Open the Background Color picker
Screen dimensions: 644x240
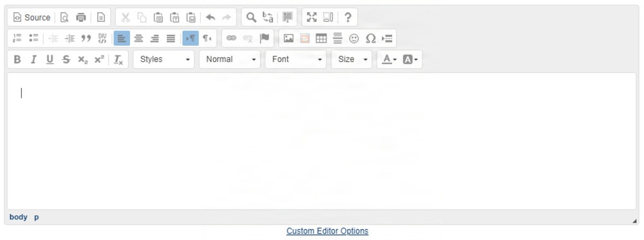pos(410,59)
